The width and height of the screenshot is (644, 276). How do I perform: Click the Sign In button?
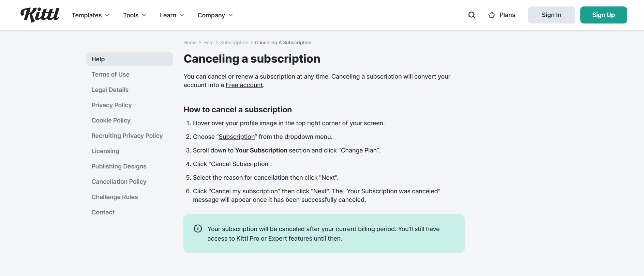click(551, 15)
